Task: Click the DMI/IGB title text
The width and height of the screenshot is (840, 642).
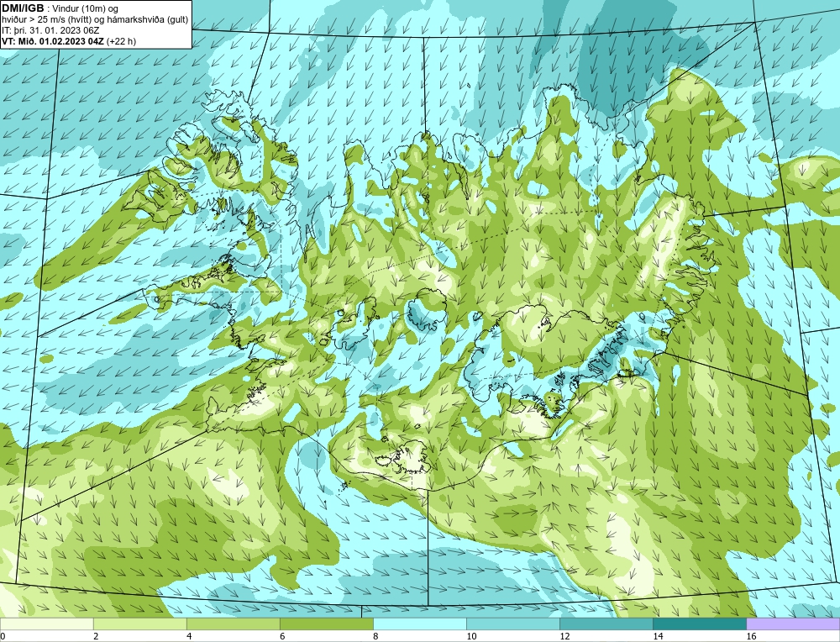Action: tap(23, 8)
